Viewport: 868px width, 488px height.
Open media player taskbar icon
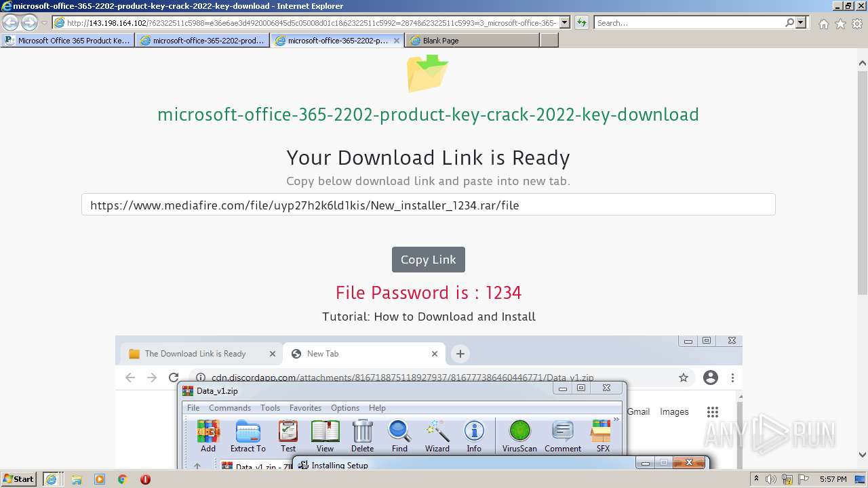coord(100,479)
